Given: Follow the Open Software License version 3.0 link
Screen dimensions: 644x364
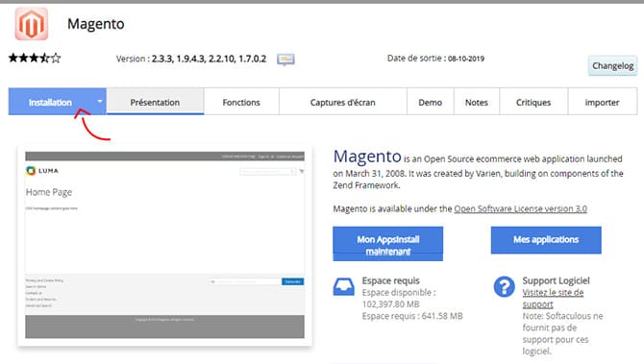Looking at the screenshot, I should [x=520, y=208].
